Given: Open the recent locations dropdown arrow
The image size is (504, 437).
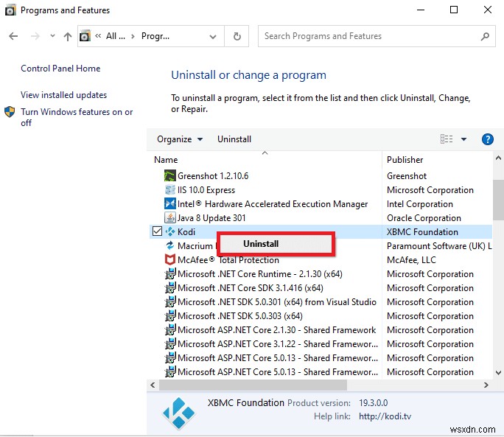Looking at the screenshot, I should pos(53,35).
